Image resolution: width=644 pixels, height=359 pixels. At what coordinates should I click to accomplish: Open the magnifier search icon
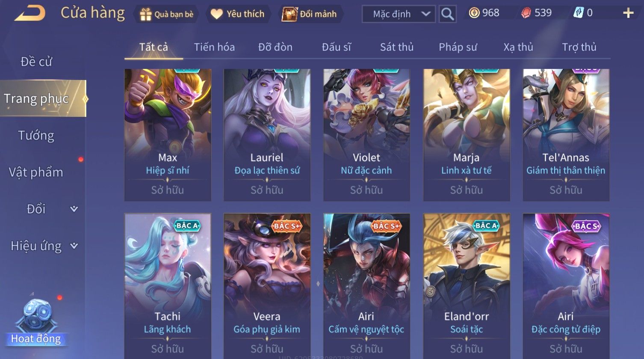point(447,14)
